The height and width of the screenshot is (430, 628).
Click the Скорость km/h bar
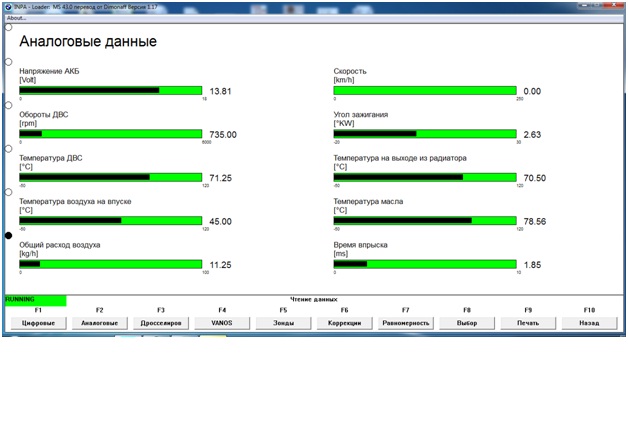[x=425, y=90]
